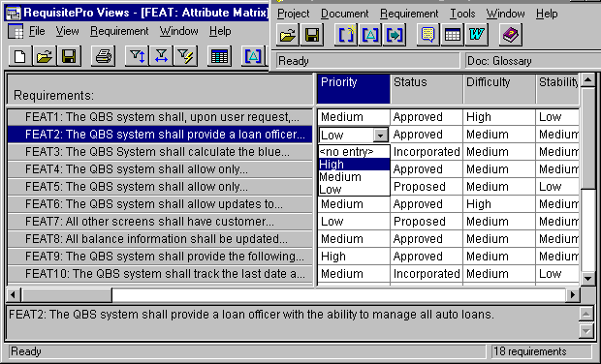Click the funnel icon with horizontal arrows

pos(161,57)
